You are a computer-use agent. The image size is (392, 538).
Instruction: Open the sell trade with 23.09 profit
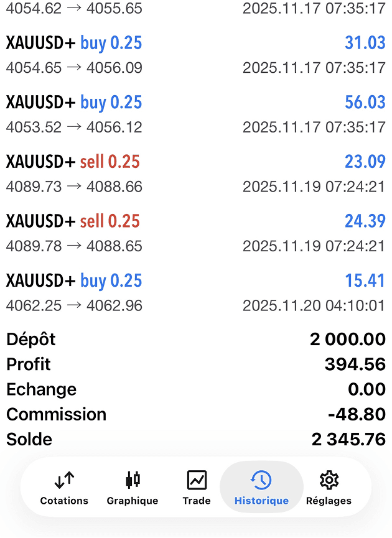(196, 174)
